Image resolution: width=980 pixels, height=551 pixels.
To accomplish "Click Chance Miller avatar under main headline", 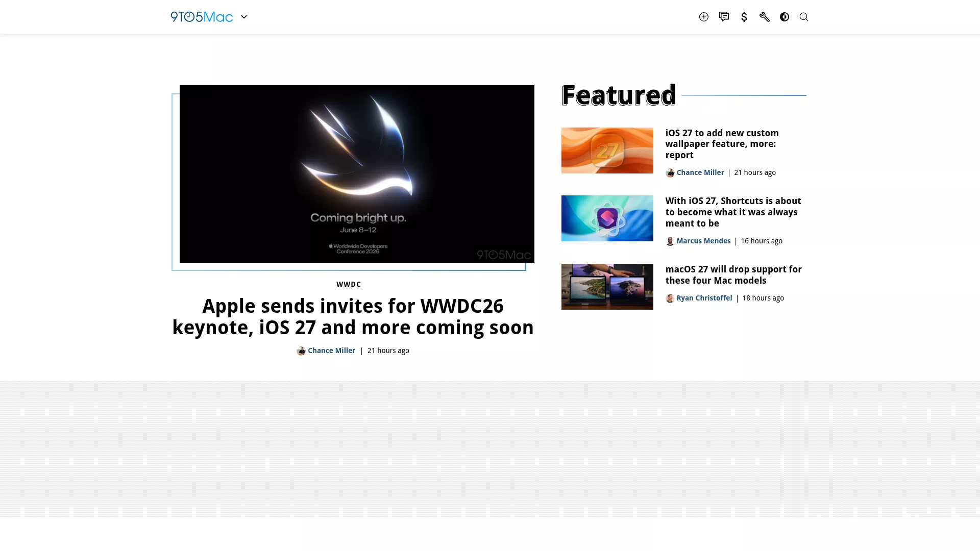I will click(301, 351).
